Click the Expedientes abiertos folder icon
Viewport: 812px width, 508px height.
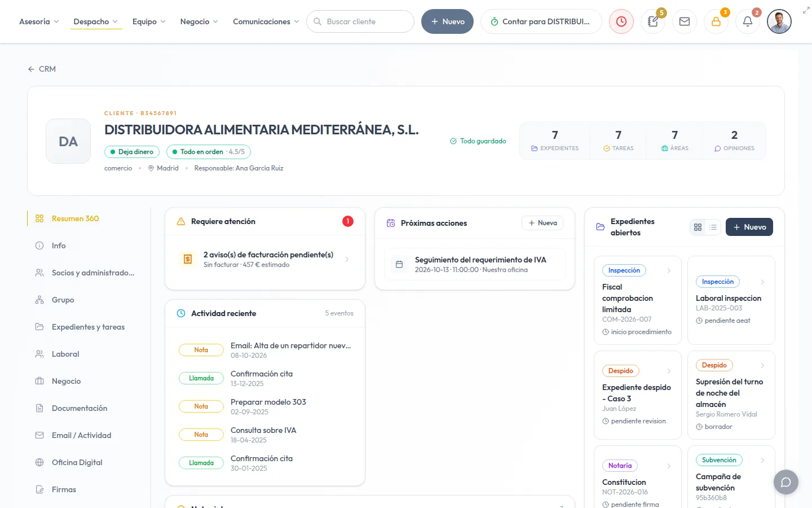tap(601, 227)
